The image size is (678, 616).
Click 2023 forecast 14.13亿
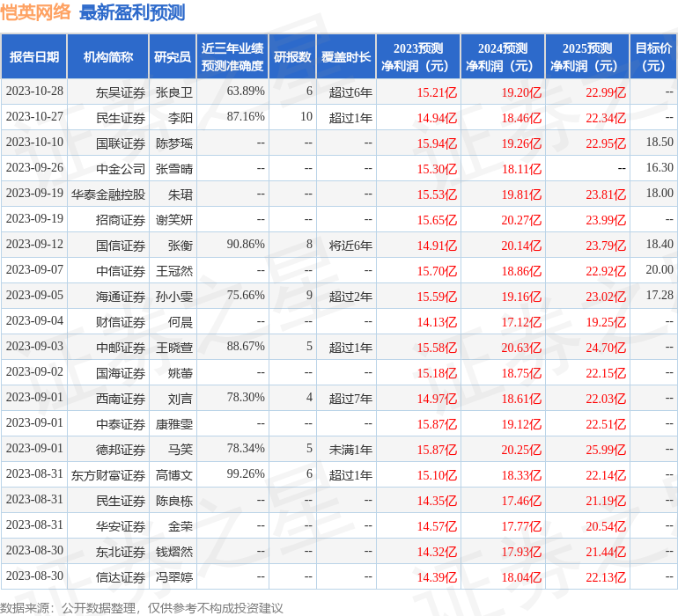pyautogui.click(x=437, y=322)
